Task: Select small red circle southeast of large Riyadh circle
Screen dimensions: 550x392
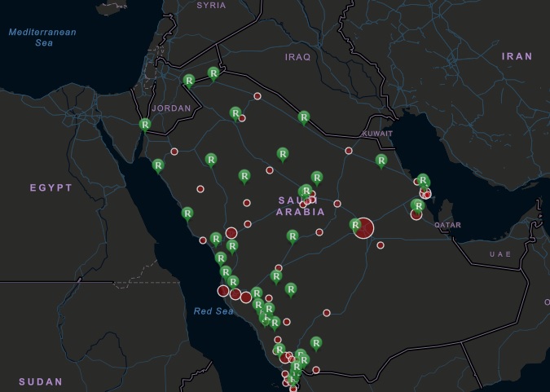Action: point(381,245)
